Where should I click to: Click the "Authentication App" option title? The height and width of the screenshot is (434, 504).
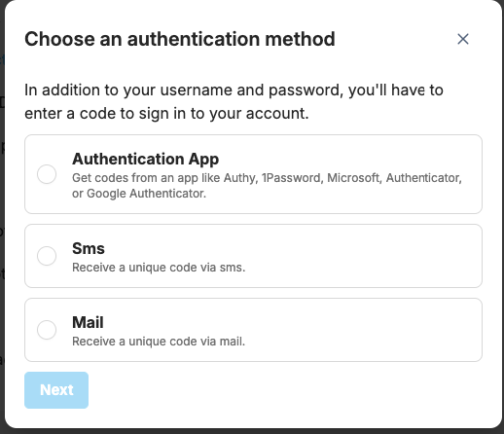145,159
